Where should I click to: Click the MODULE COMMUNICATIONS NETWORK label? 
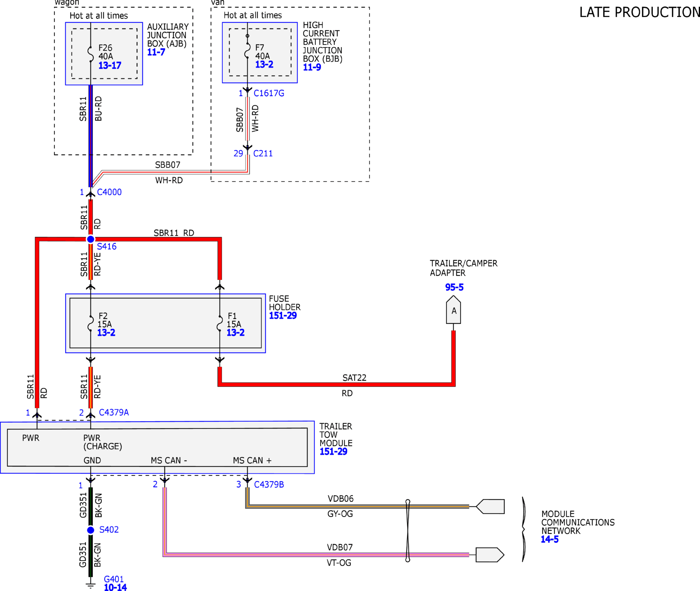[578, 522]
